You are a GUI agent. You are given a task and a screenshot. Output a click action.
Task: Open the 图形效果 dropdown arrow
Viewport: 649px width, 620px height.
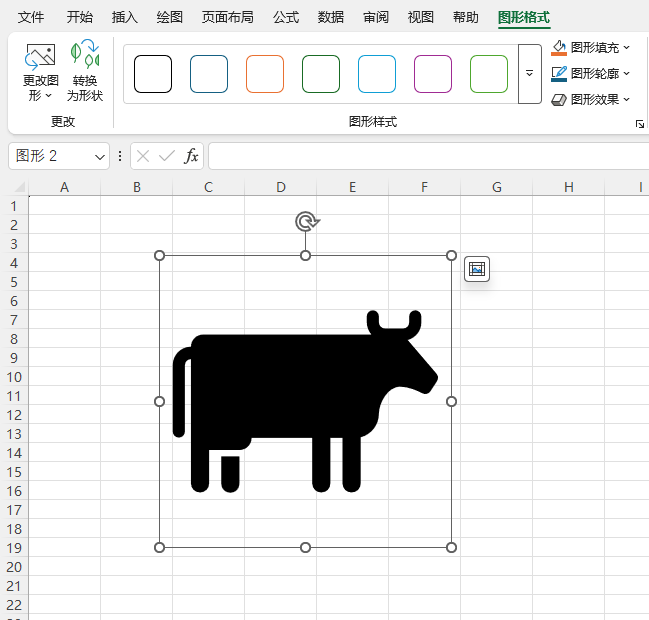(x=627, y=100)
